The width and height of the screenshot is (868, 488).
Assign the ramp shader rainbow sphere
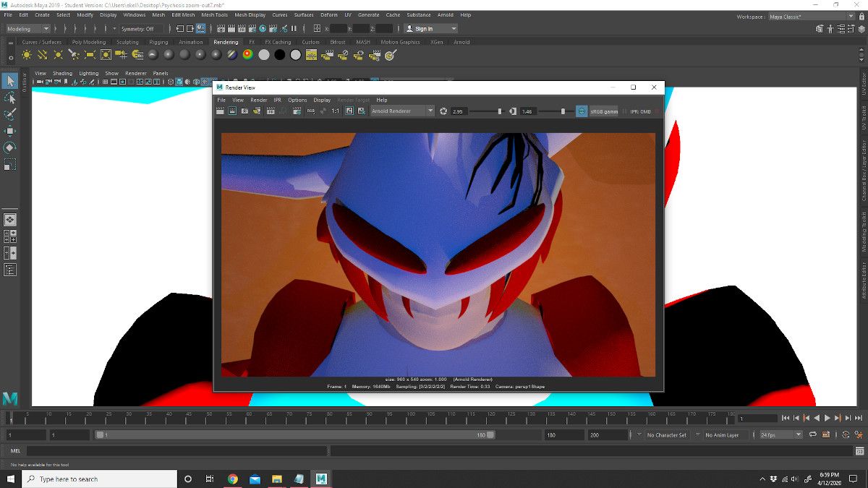(247, 55)
